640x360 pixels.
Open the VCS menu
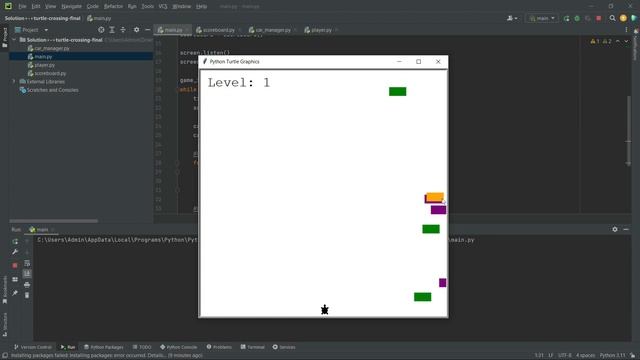(x=162, y=7)
